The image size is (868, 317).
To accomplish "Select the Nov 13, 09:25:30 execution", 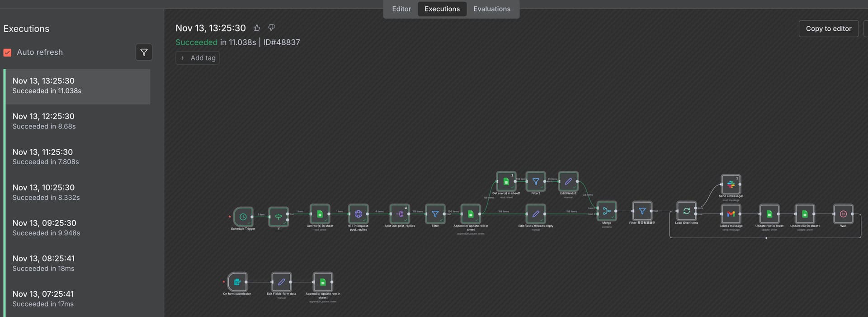I will tap(78, 228).
